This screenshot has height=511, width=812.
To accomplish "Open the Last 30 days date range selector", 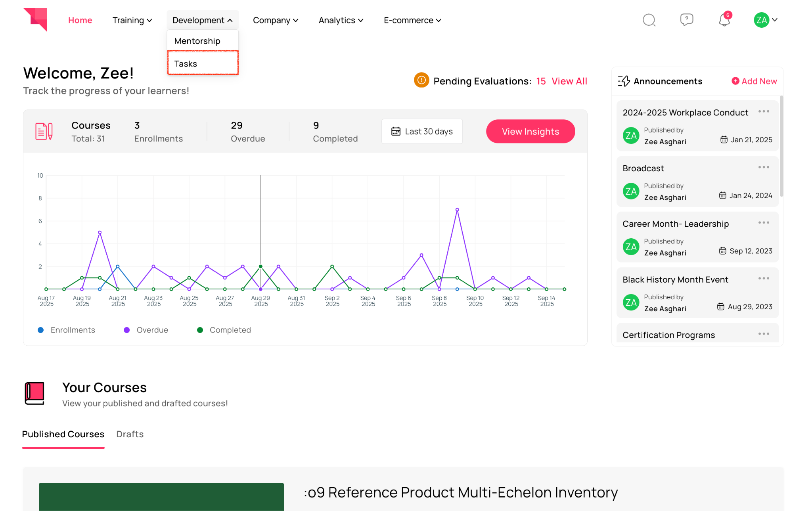I will click(422, 131).
